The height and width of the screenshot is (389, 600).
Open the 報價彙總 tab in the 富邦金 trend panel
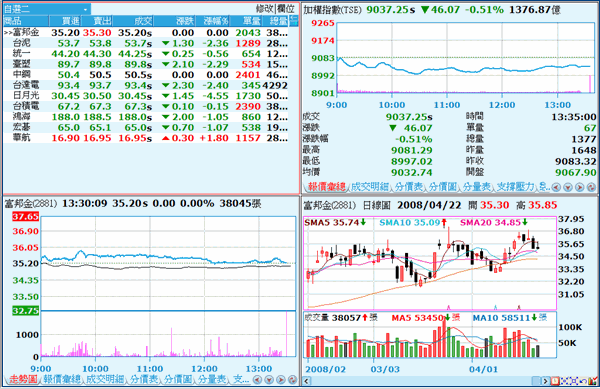pyautogui.click(x=61, y=379)
